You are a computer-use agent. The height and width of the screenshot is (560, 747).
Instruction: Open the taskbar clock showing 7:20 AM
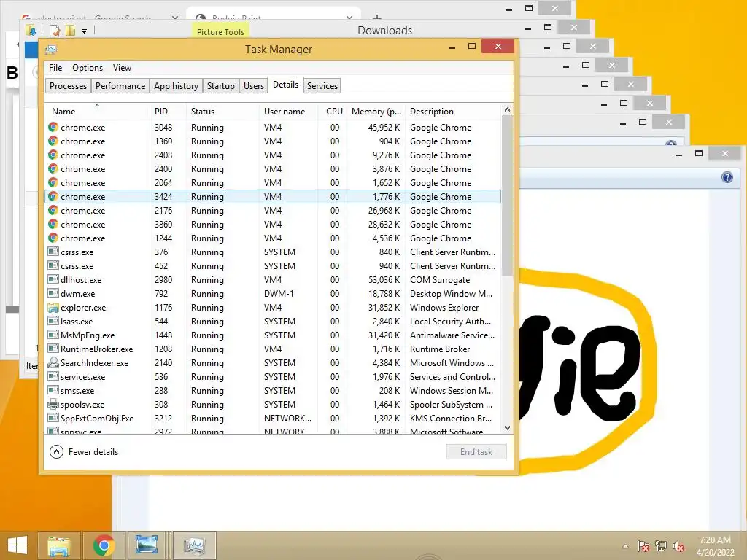[x=715, y=545]
